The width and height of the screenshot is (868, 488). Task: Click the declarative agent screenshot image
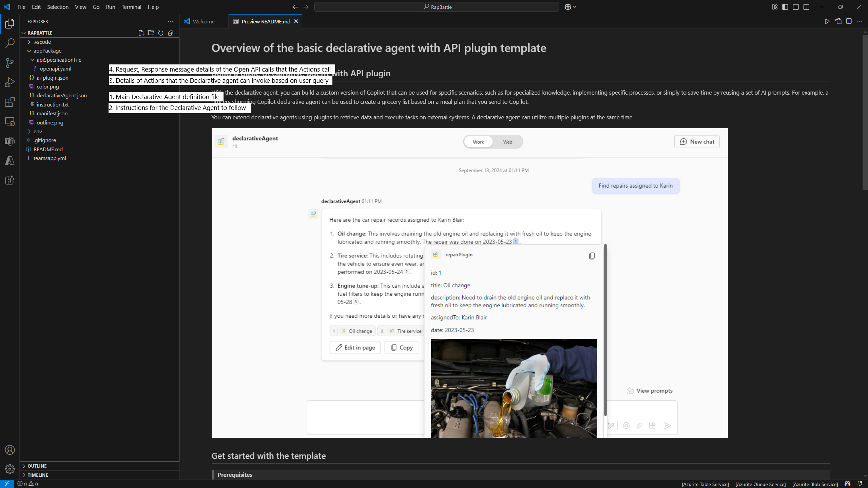(x=469, y=283)
